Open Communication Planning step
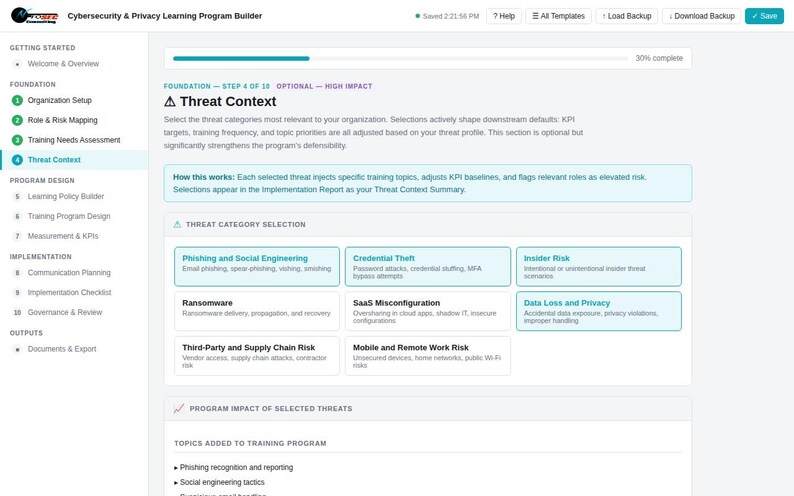The width and height of the screenshot is (794, 496). 74,273
